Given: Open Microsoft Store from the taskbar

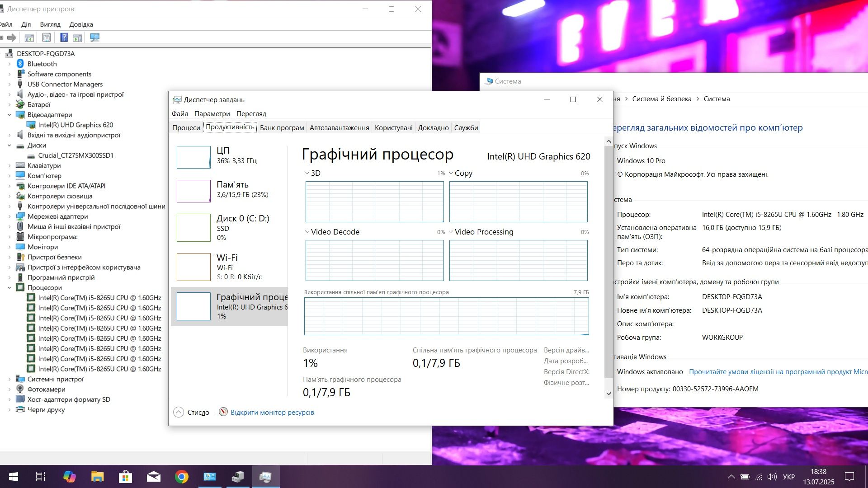Looking at the screenshot, I should [x=126, y=477].
